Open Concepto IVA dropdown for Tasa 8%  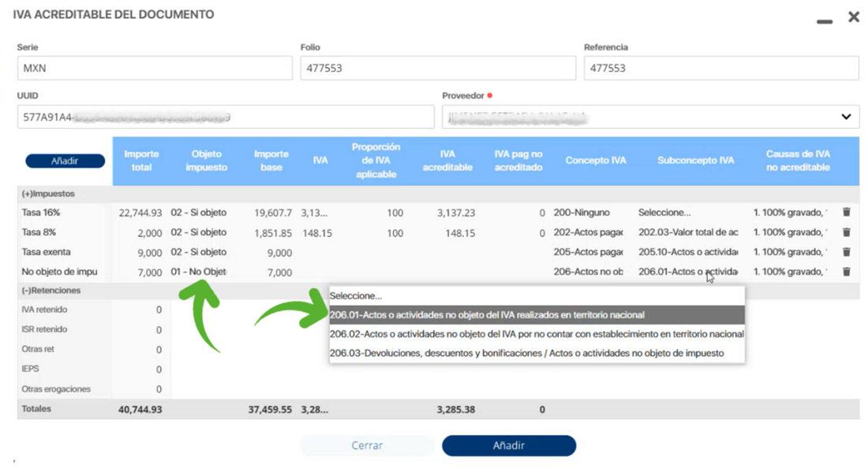tap(587, 232)
